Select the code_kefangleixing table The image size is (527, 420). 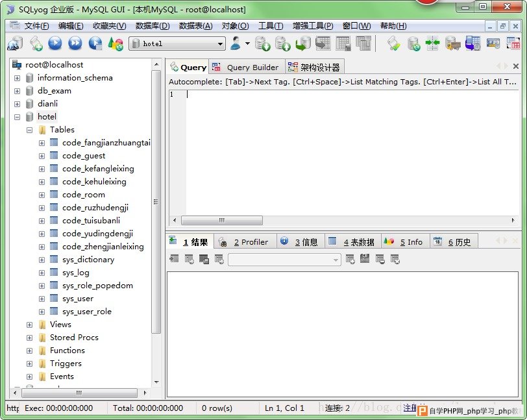(98, 169)
